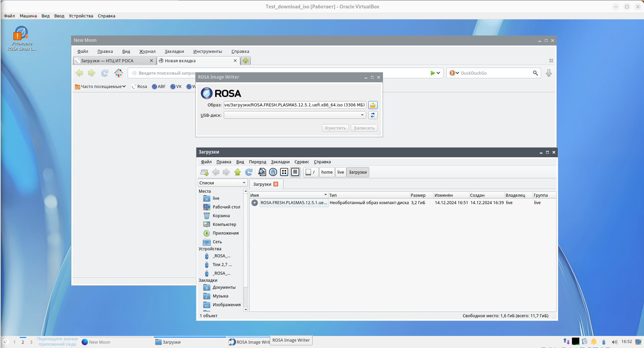Switch to workspace 3 in the taskbar
The width and height of the screenshot is (644, 348).
pos(31,342)
